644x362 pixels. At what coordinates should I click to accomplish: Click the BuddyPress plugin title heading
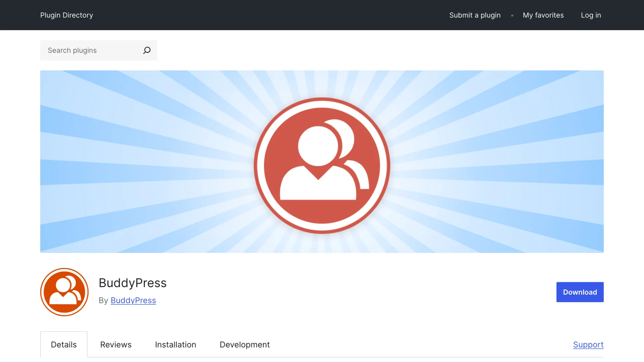pos(133,283)
